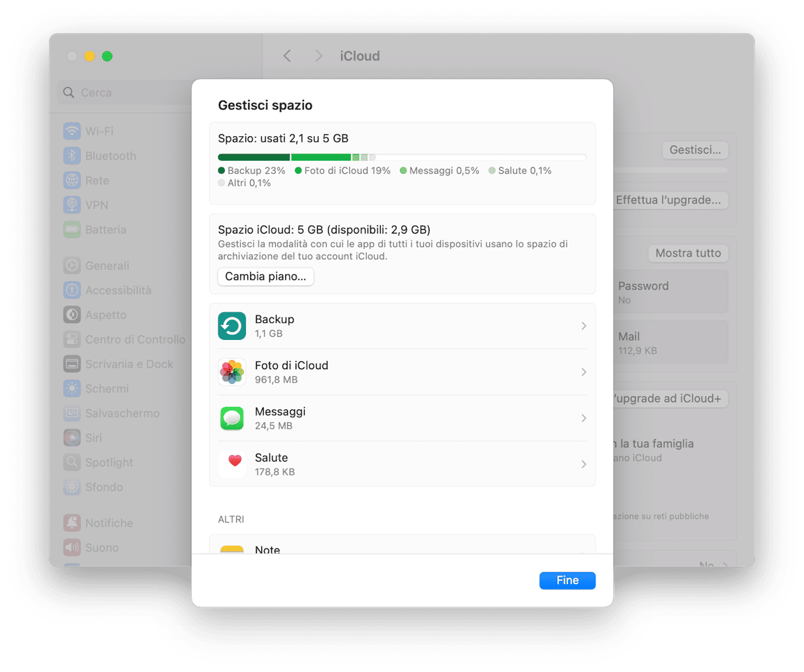This screenshot has height=672, width=804.
Task: Click the Backup 23% legend dot
Action: 221,171
